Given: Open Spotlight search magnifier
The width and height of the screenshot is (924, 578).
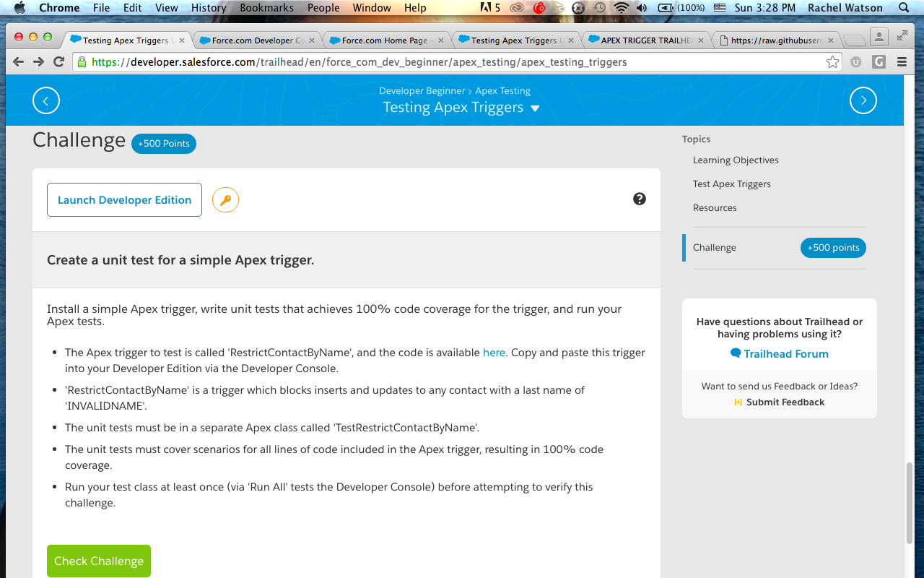Looking at the screenshot, I should pyautogui.click(x=905, y=8).
